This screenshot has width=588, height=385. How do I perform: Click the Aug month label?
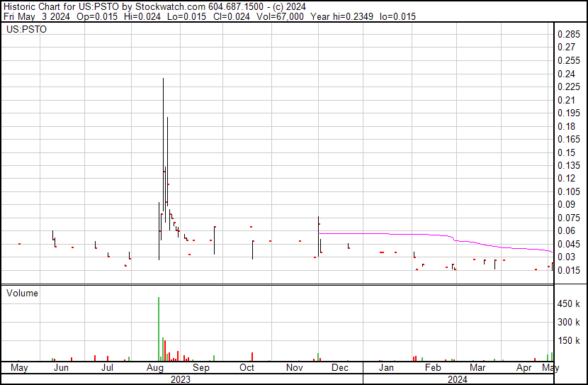pyautogui.click(x=155, y=367)
